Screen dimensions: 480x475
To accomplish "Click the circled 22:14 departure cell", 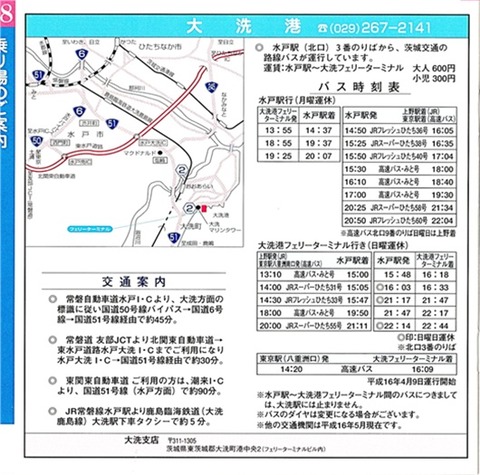I will (394, 326).
